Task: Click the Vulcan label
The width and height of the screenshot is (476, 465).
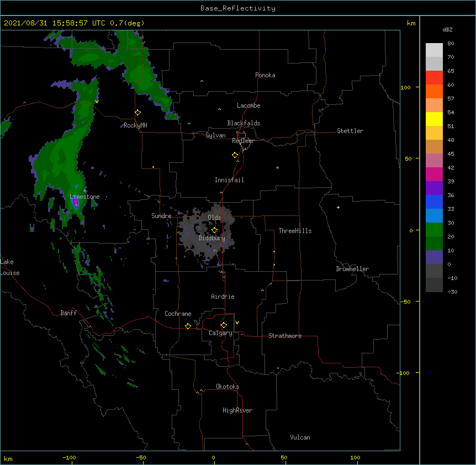Action: (x=300, y=437)
